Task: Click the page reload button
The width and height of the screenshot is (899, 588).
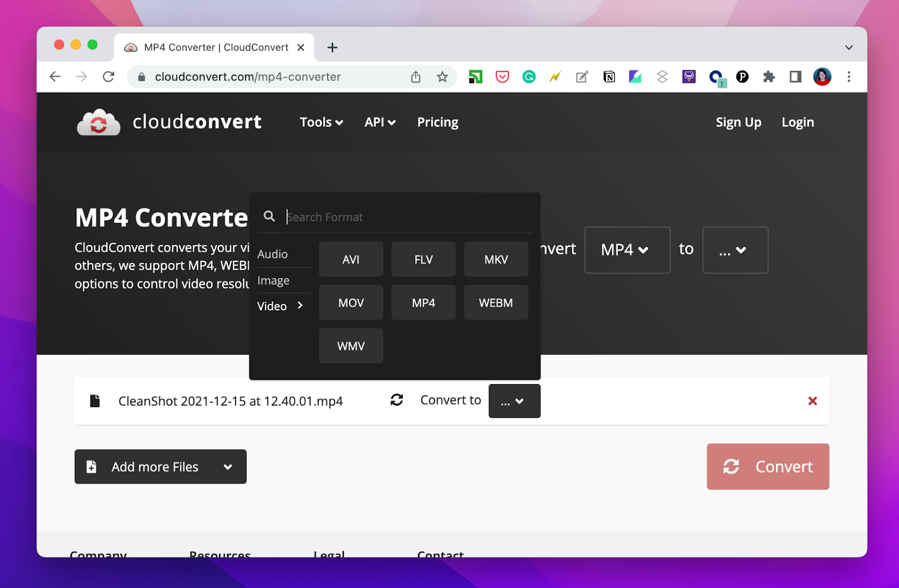Action: coord(108,77)
